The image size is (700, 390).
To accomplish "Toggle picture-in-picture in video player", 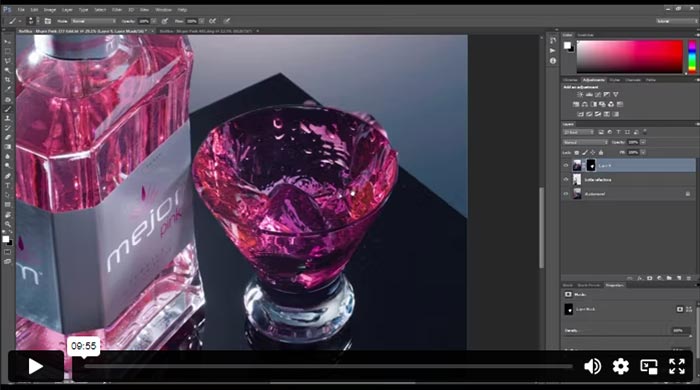I will [649, 366].
